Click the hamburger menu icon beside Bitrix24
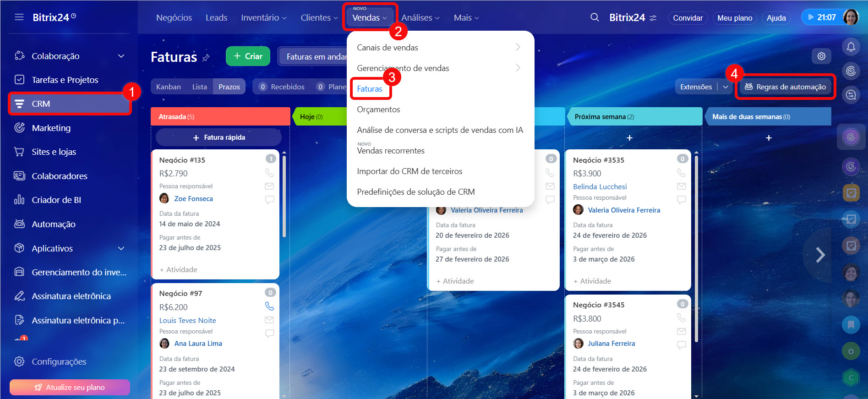The height and width of the screenshot is (399, 868). coord(19,17)
